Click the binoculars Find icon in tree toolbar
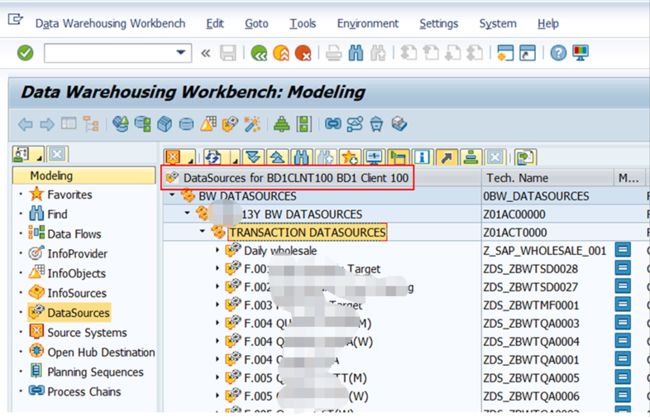Viewport: 650px width, 418px height. click(x=302, y=157)
